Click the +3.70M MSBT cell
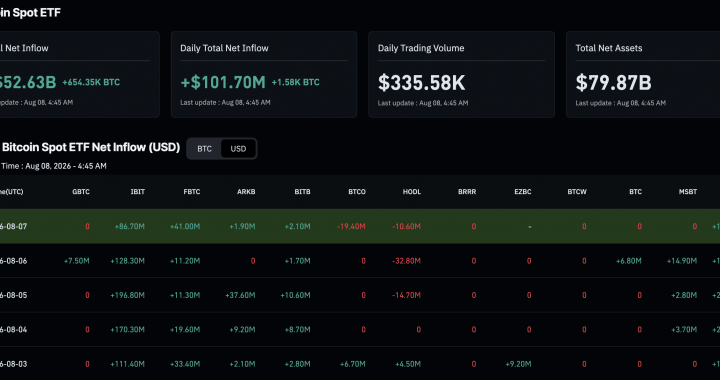This screenshot has height=380, width=720. pos(684,330)
